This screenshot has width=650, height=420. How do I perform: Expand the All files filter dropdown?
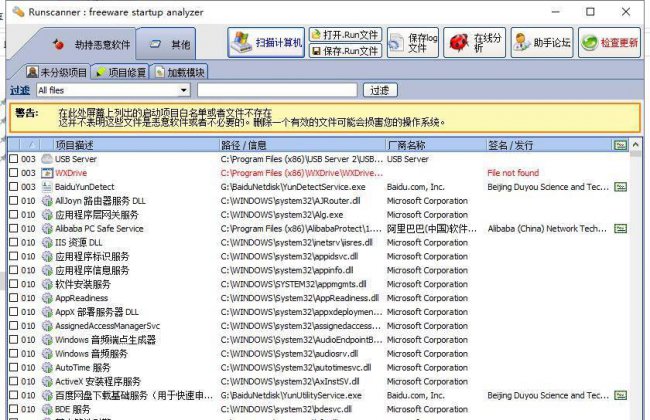point(183,90)
